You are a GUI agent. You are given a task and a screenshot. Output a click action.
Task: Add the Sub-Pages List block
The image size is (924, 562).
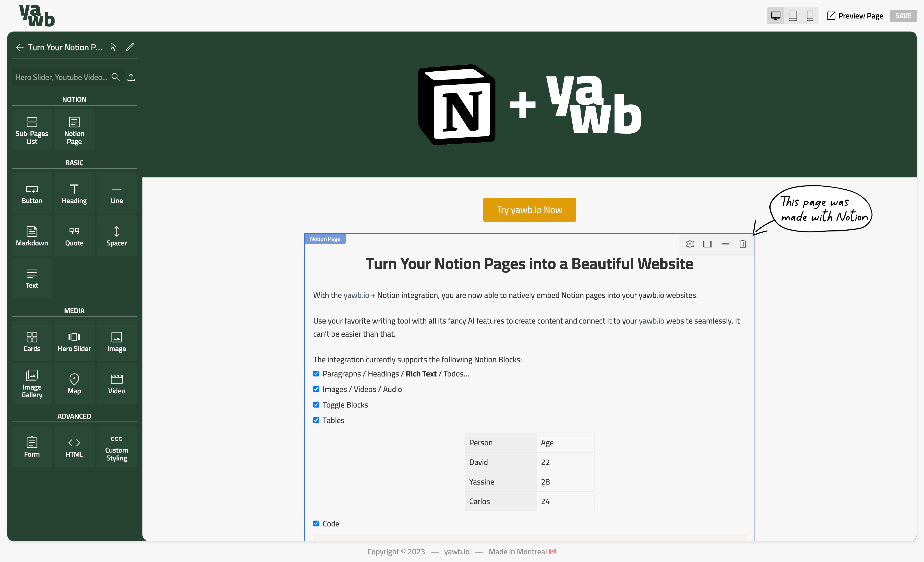click(x=32, y=130)
